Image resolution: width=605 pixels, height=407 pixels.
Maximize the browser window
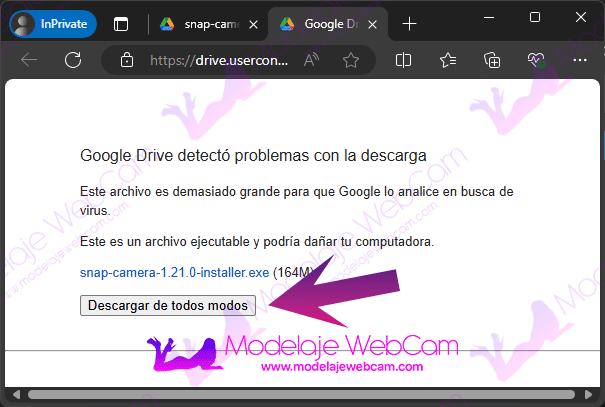coord(535,17)
